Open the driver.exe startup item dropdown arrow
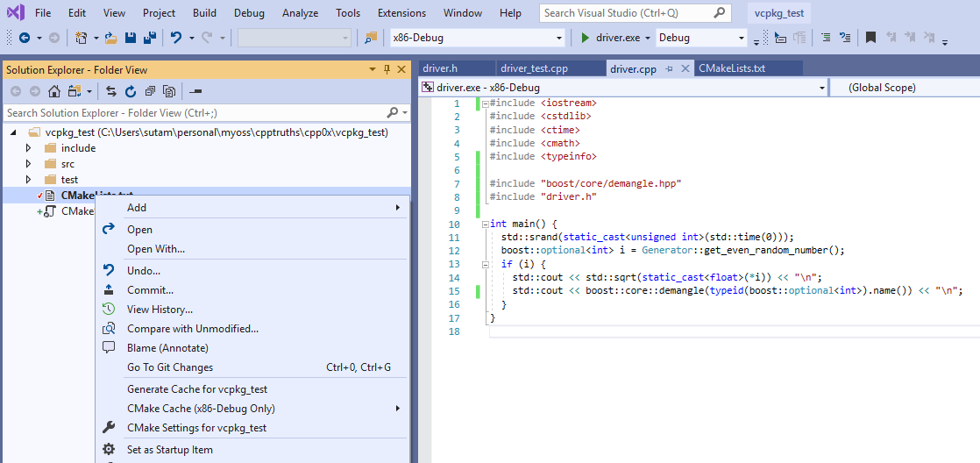 click(648, 38)
